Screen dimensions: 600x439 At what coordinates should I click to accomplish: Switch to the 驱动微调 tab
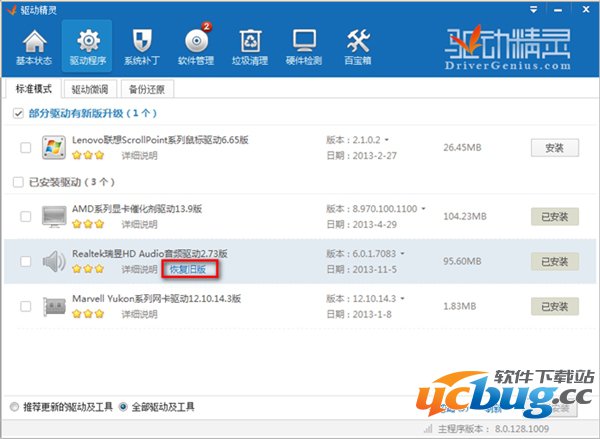tap(90, 90)
